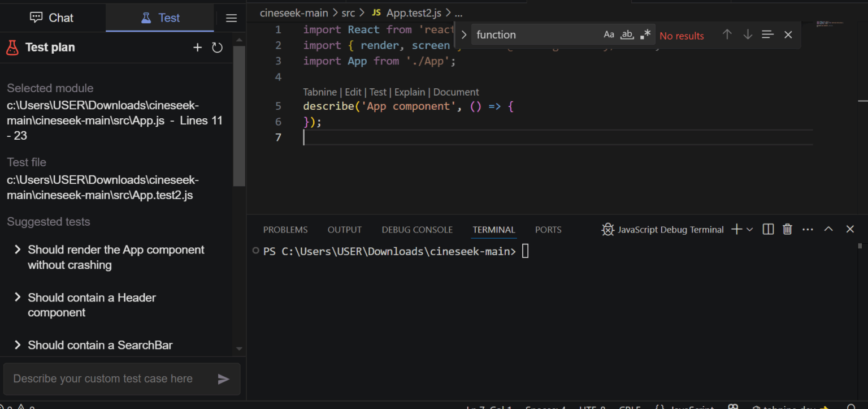Click the custom test case input field
This screenshot has height=409, width=868.
[x=107, y=378]
